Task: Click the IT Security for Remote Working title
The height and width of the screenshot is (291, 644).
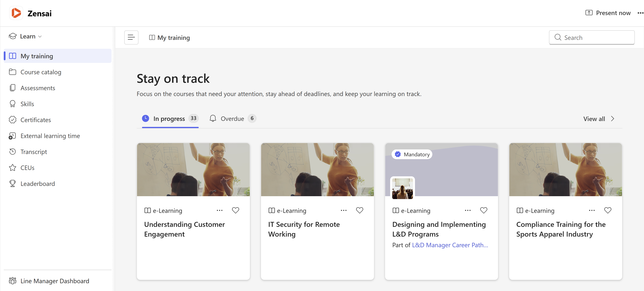Action: (304, 229)
